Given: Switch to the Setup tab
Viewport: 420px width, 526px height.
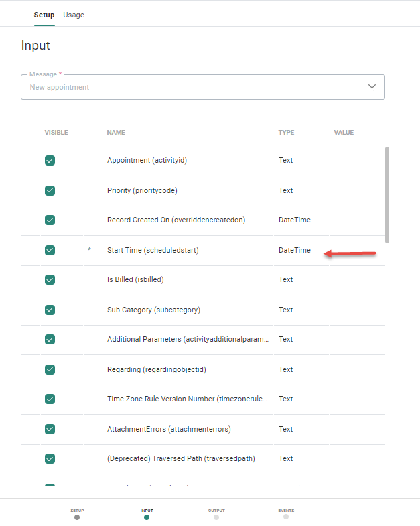Looking at the screenshot, I should click(44, 15).
